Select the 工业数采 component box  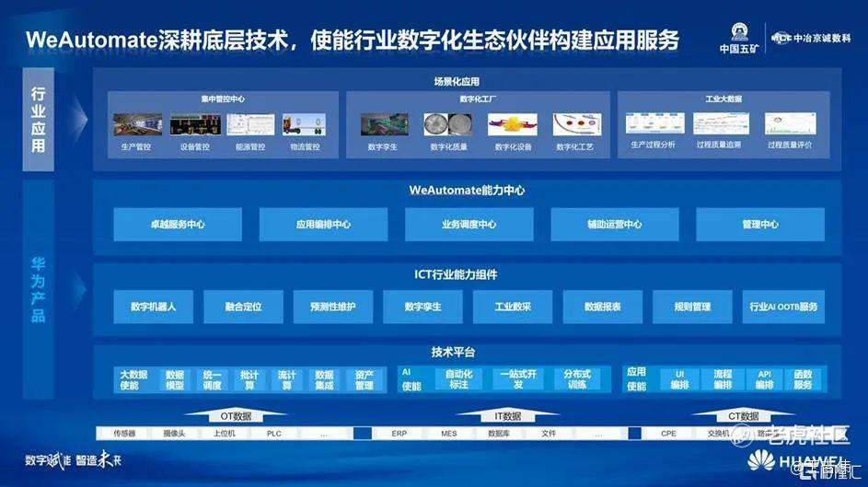pos(513,307)
